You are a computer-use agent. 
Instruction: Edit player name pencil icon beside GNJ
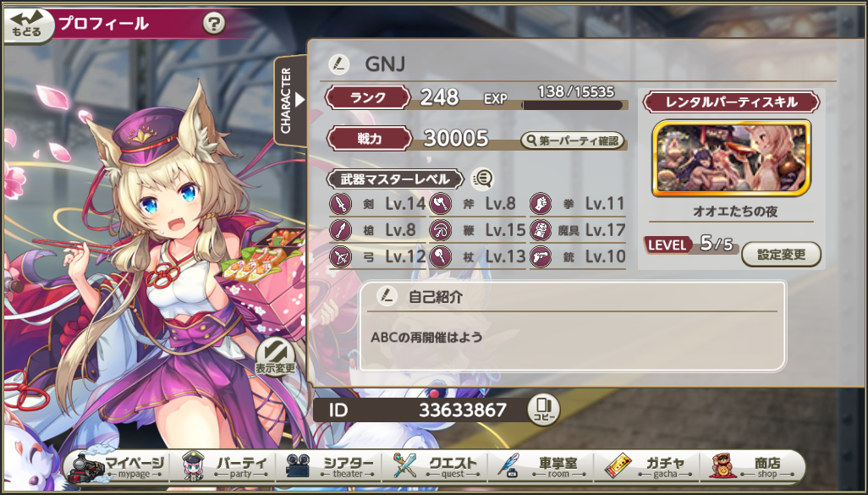[338, 64]
